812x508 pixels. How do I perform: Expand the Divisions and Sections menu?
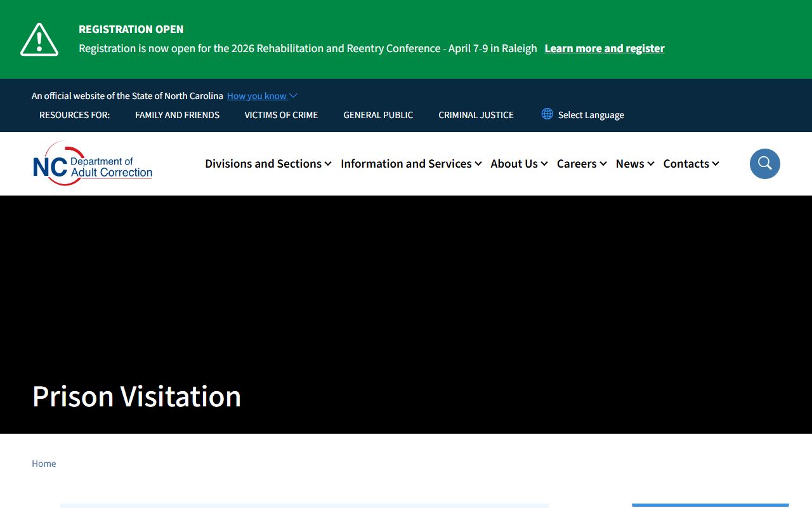tap(268, 164)
